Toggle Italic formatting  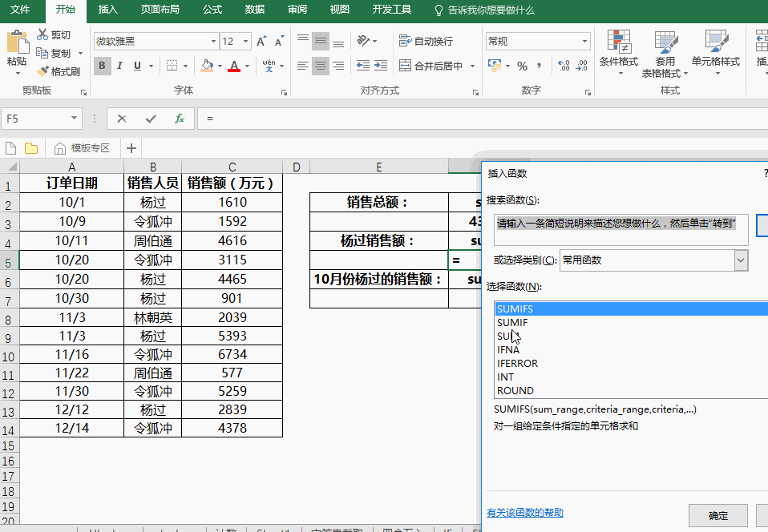pos(120,66)
